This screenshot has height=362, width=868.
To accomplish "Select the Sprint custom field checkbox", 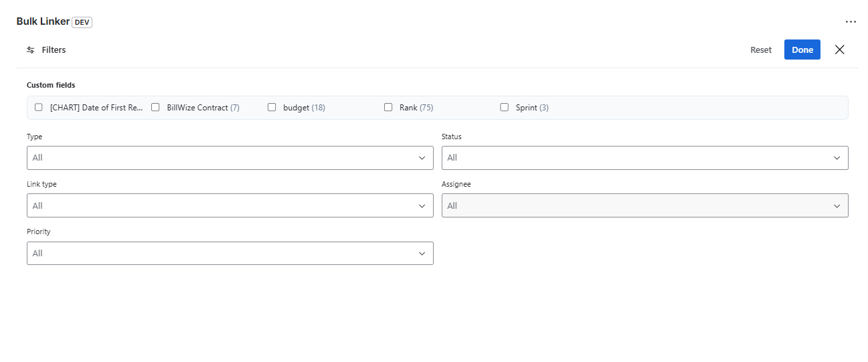I will click(x=505, y=107).
